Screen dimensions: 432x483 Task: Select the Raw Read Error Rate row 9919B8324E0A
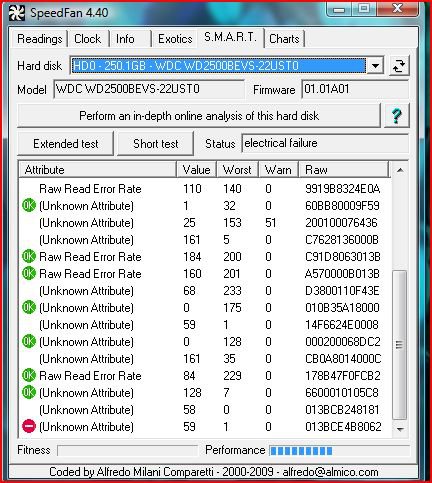pyautogui.click(x=205, y=189)
